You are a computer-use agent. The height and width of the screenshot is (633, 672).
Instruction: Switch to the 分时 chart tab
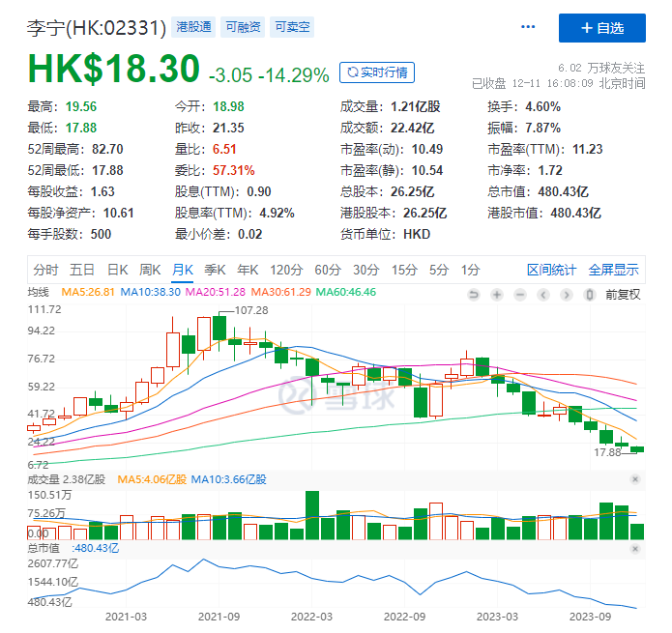click(x=45, y=270)
